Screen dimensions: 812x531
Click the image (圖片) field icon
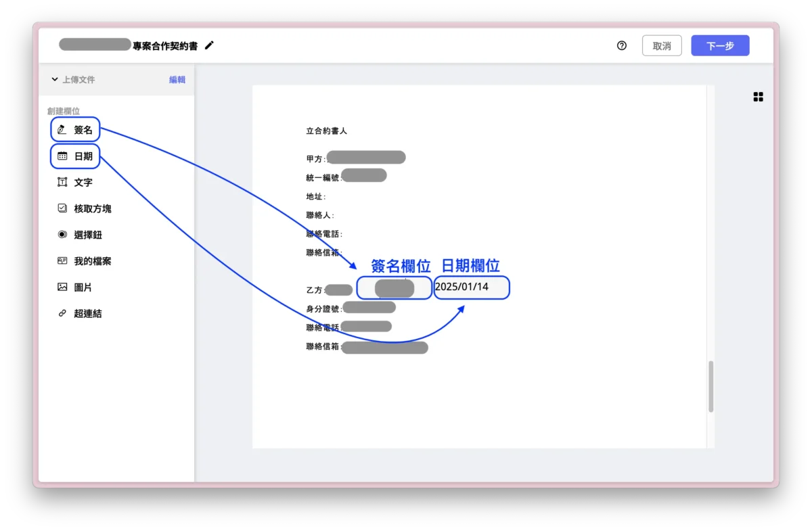coord(62,287)
